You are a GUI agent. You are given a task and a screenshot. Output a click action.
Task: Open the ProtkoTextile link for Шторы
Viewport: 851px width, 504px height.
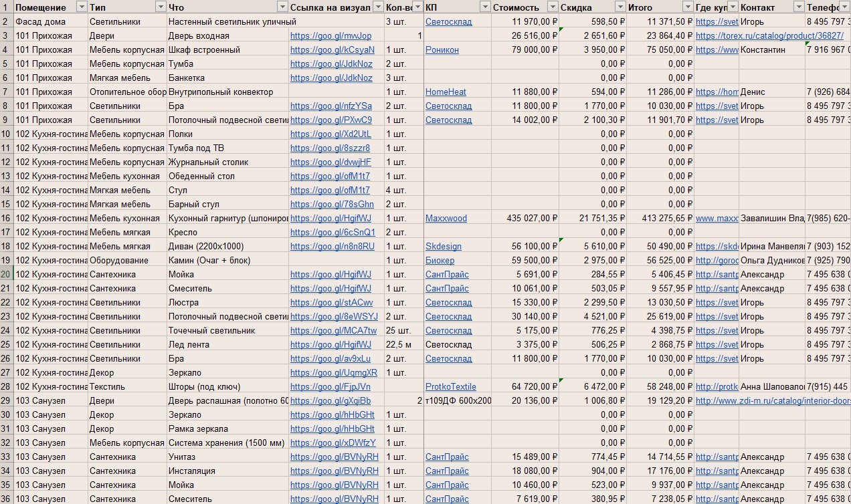coord(451,386)
